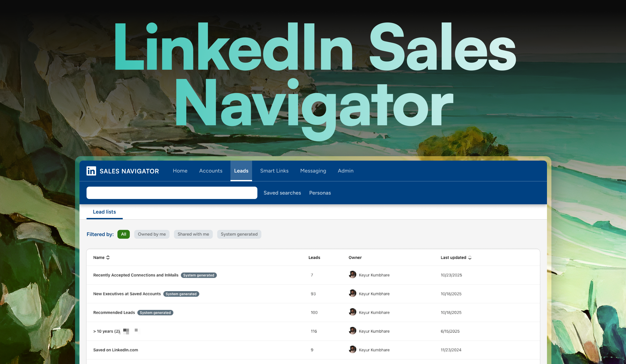Viewport: 626px width, 364px height.
Task: Click Keyur Kumbhare in Recently Accepted row
Action: point(374,275)
